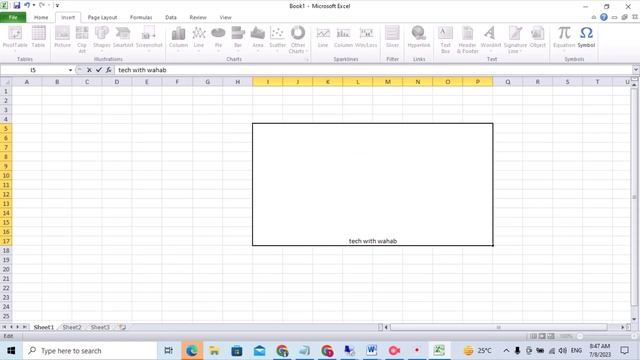
Task: Cancel the formula bar entry
Action: click(89, 70)
